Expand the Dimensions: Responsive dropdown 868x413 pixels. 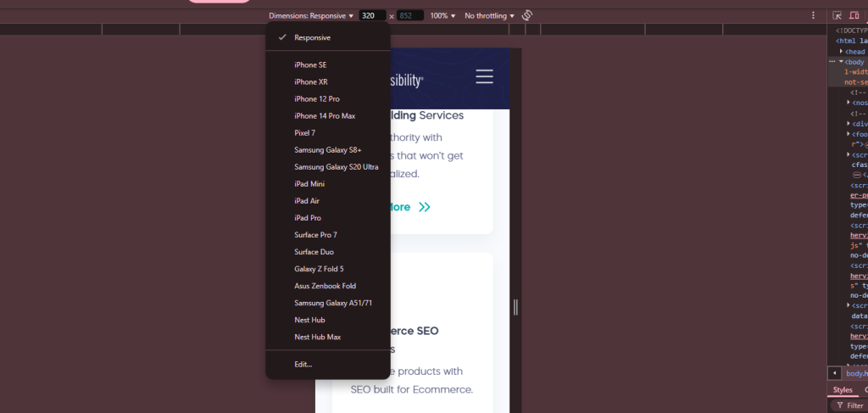click(311, 15)
